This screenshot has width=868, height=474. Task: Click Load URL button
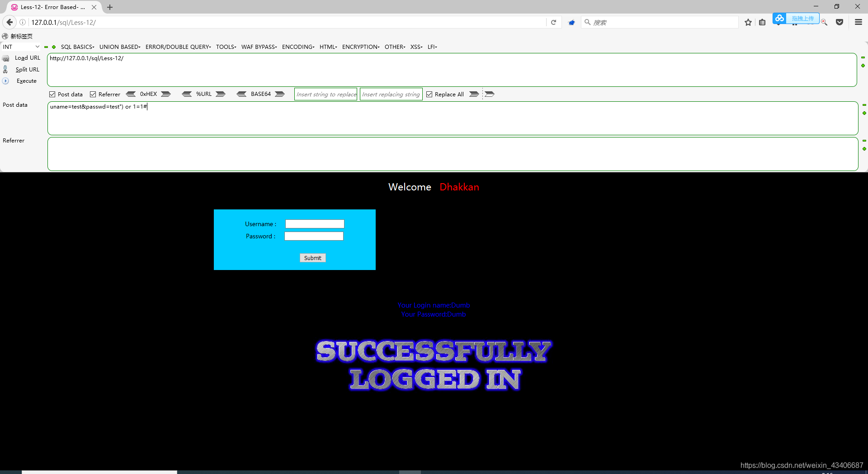coord(28,58)
